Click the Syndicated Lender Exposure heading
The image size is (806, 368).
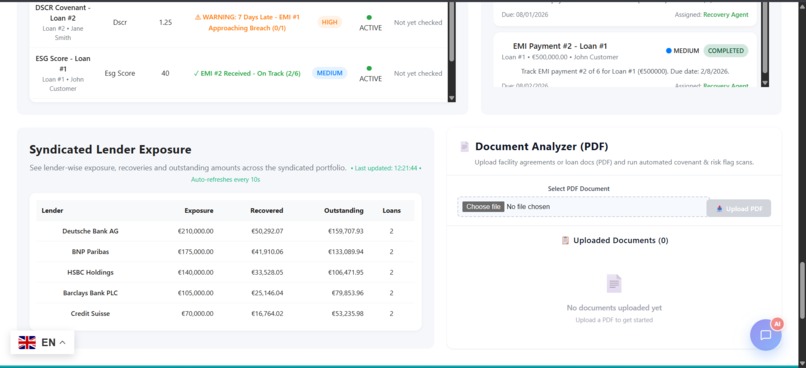tap(110, 150)
